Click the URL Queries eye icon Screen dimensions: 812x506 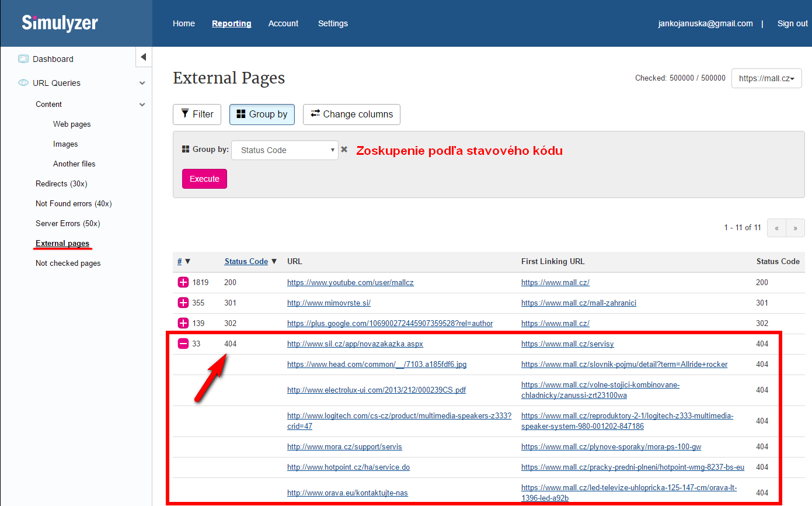pyautogui.click(x=23, y=83)
